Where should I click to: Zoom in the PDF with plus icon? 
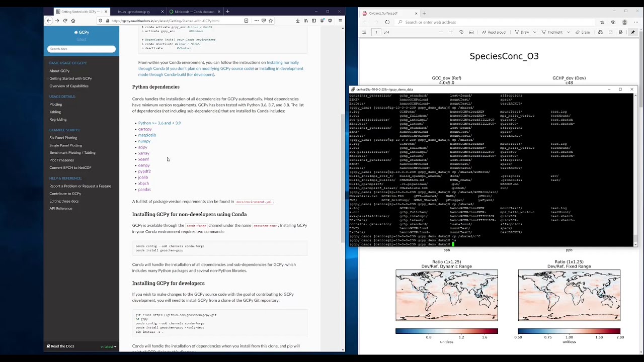pyautogui.click(x=451, y=32)
